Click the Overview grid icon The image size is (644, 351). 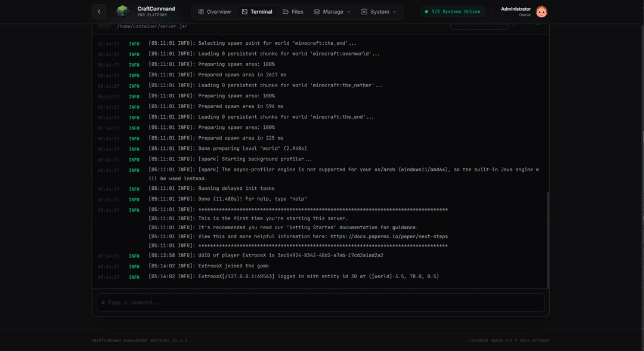pyautogui.click(x=201, y=12)
